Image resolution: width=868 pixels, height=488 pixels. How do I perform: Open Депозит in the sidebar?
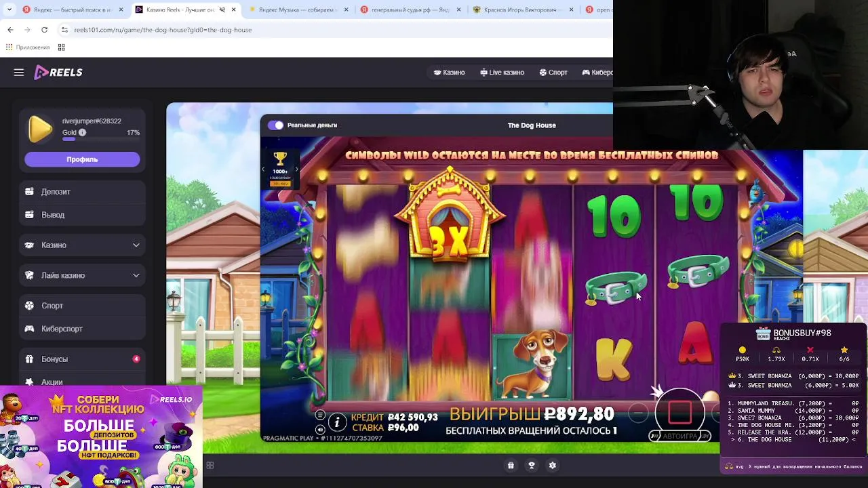82,192
